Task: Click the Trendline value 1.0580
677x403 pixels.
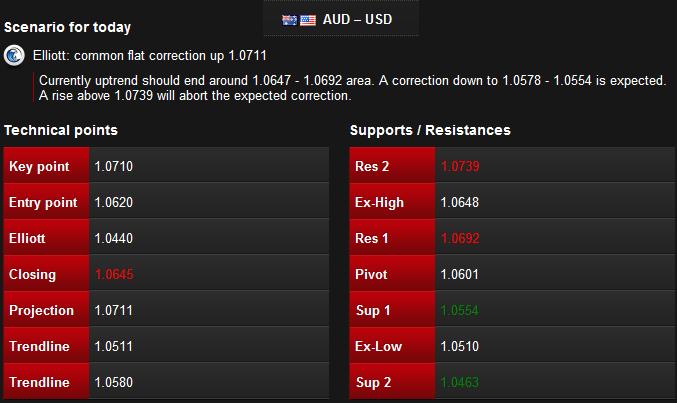Action: coord(114,382)
